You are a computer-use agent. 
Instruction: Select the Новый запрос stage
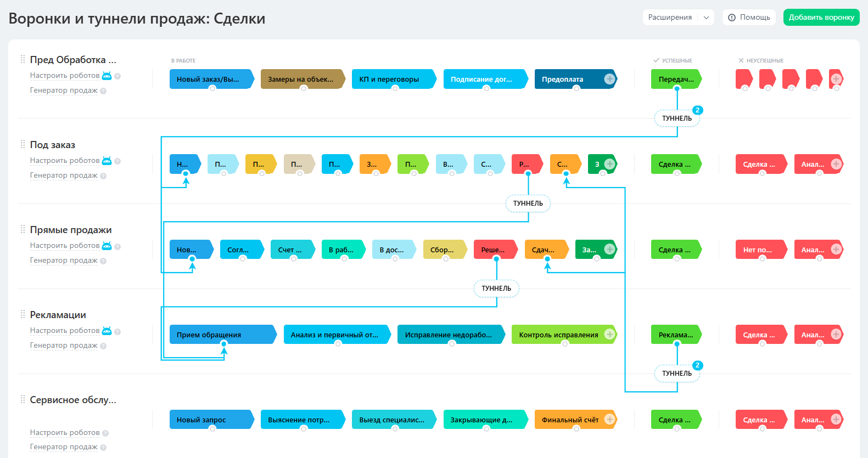coord(211,420)
